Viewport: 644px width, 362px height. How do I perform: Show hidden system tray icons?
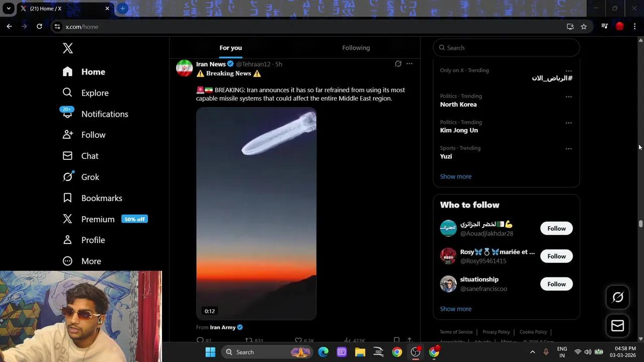[x=532, y=352]
